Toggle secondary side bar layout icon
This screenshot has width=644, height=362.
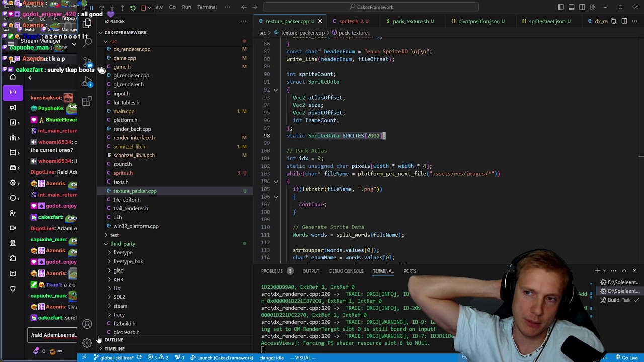(582, 7)
